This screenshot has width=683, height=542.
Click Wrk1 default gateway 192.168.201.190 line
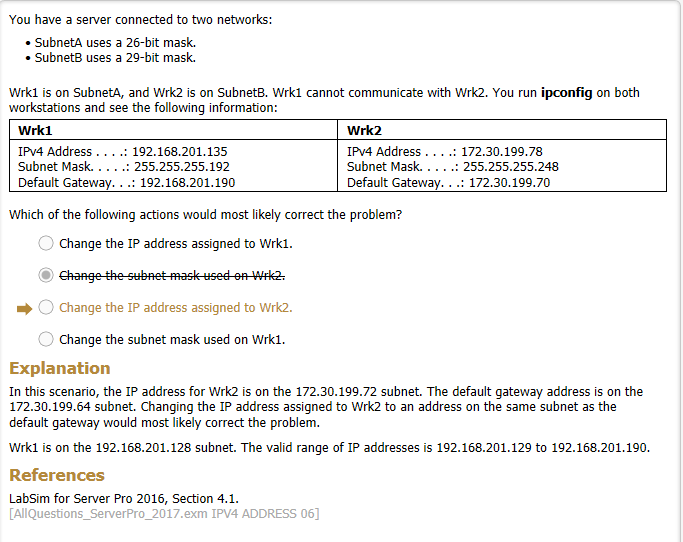[x=126, y=183]
